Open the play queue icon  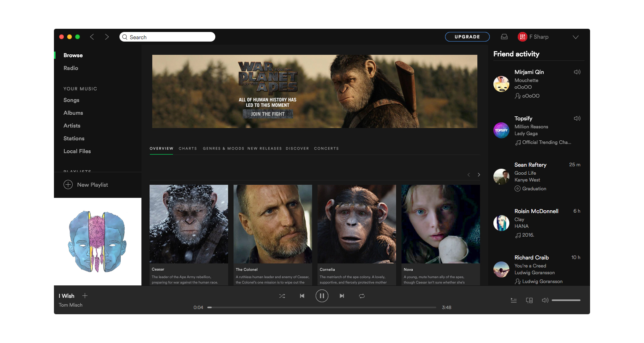coord(514,300)
